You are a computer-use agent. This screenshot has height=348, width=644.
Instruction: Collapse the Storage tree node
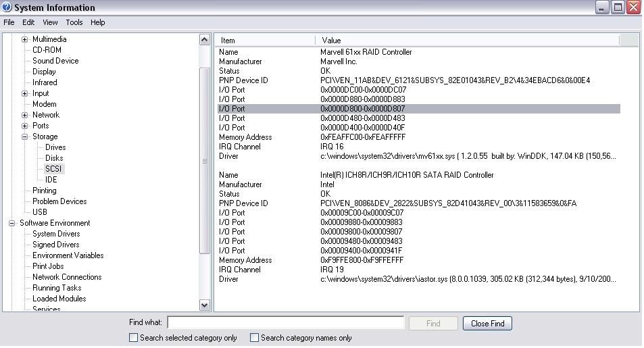tap(24, 136)
